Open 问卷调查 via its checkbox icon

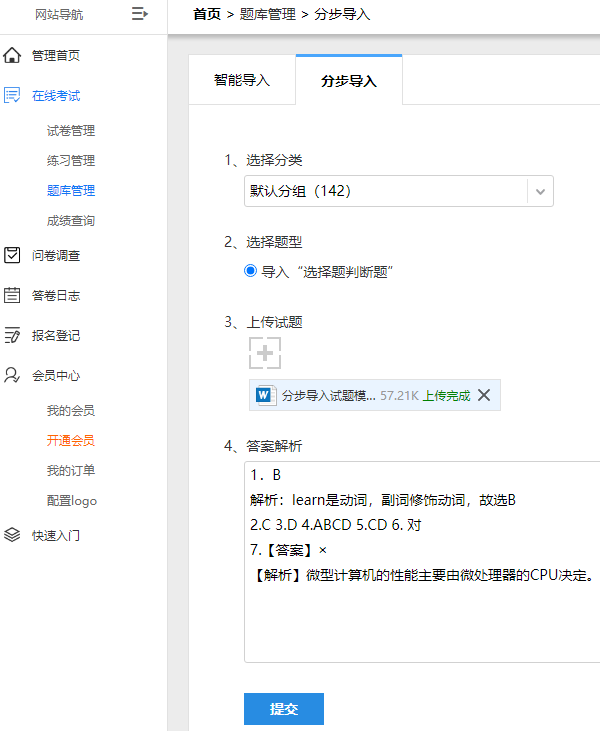click(x=12, y=255)
